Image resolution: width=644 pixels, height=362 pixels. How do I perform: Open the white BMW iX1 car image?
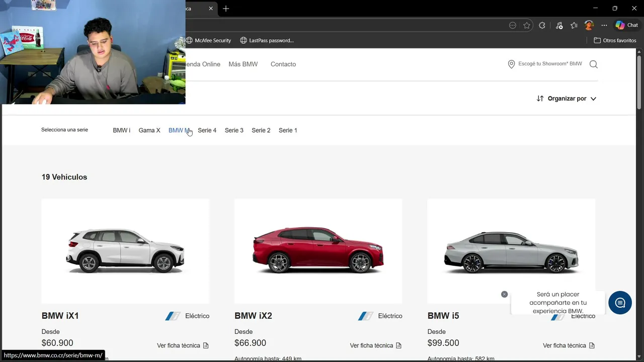(x=125, y=251)
